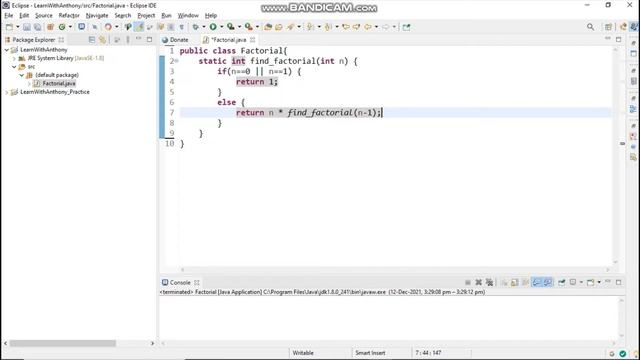Expand the Factorial.java tree node
Image resolution: width=640 pixels, height=360 pixels.
(29, 83)
